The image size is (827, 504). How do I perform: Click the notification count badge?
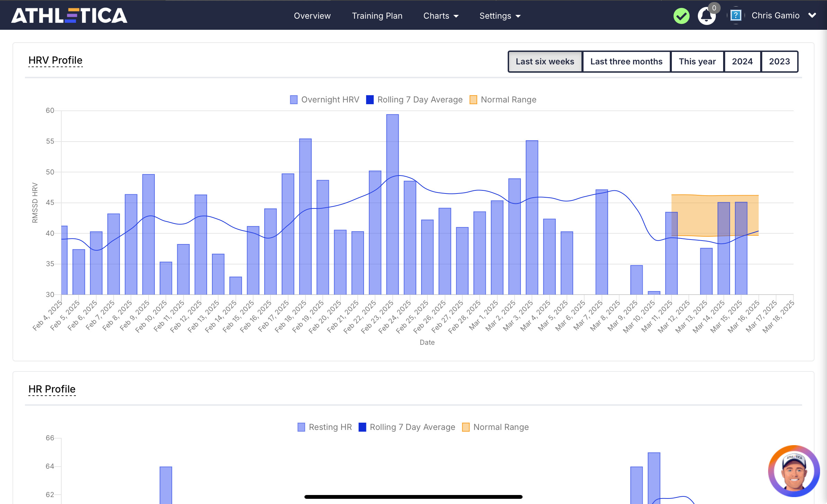[714, 8]
